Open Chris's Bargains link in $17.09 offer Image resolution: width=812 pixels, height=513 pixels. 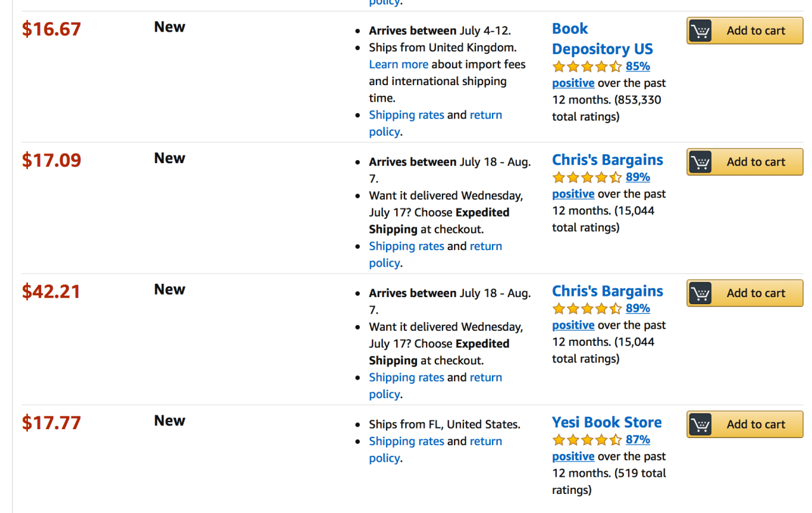(607, 160)
